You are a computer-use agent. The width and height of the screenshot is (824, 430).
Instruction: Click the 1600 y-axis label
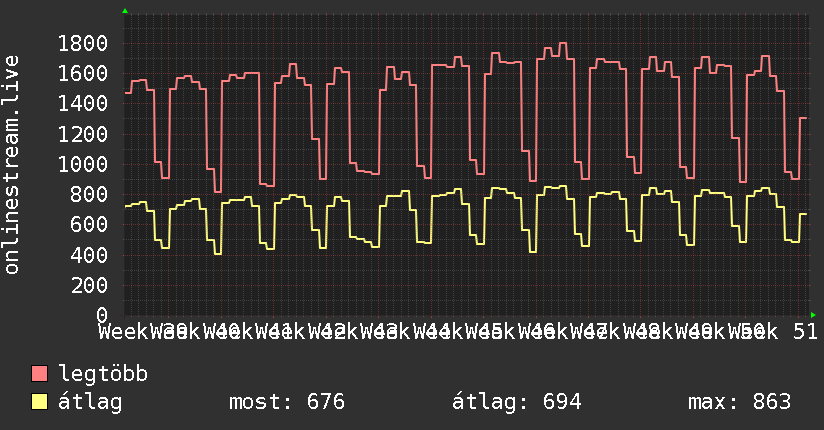click(83, 74)
